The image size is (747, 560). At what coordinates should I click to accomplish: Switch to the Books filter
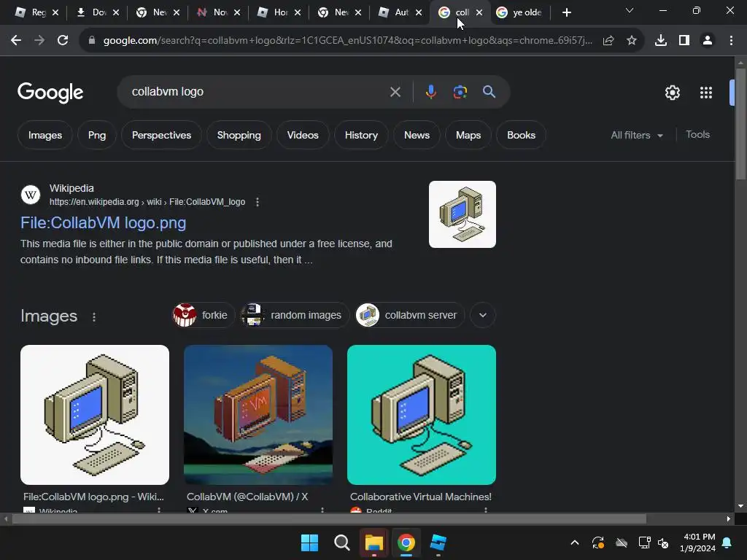tap(521, 135)
